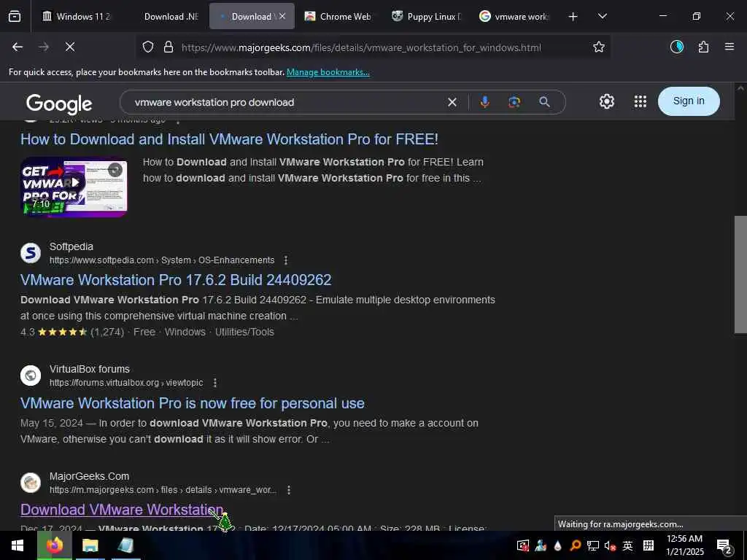Click Softpedia site favicon

[x=31, y=253]
